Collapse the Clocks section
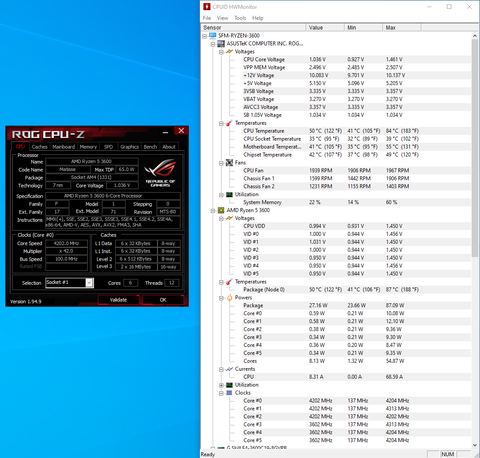 coord(221,393)
